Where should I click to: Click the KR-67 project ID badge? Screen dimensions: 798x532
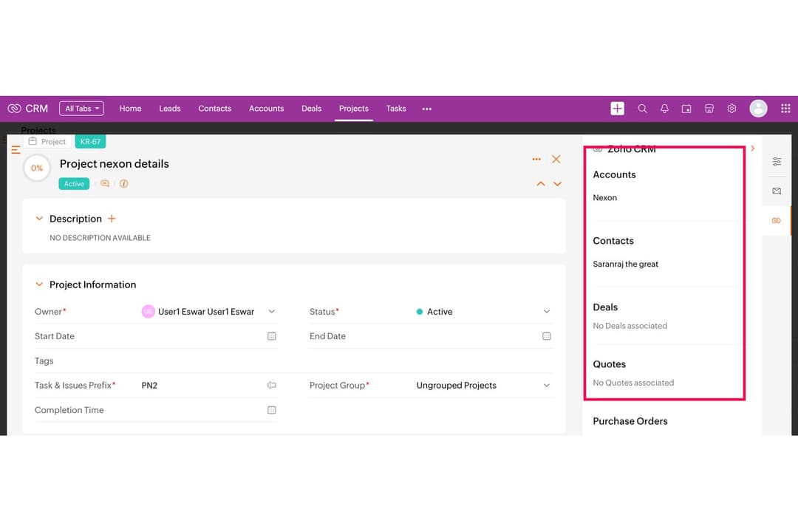point(90,142)
